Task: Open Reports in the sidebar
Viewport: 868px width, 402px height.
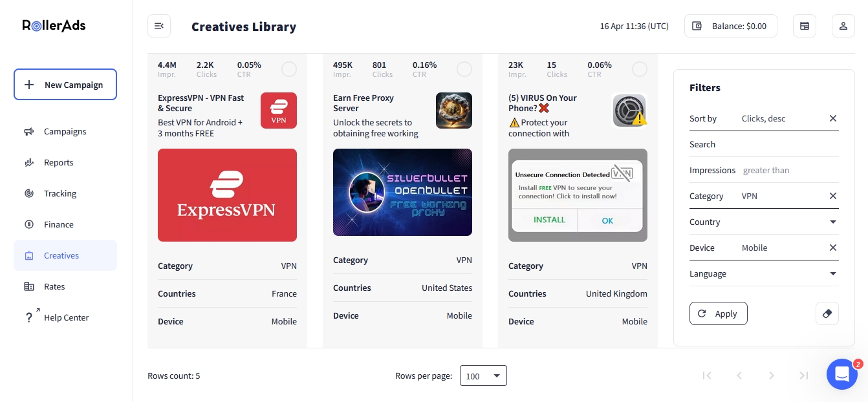Action: (65, 163)
